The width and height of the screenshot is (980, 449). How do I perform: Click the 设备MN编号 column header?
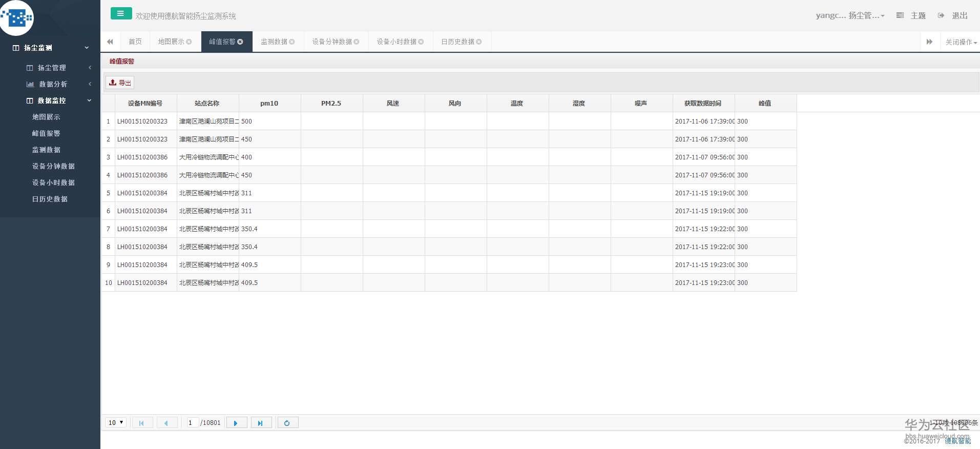[146, 103]
